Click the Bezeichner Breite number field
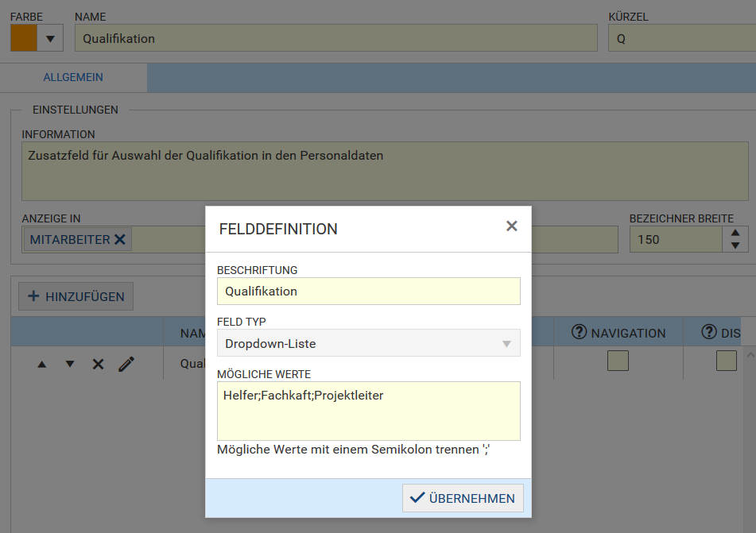Image resolution: width=756 pixels, height=533 pixels. (x=676, y=240)
